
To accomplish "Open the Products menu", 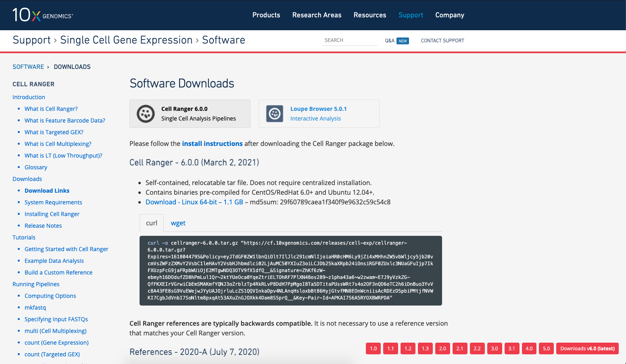I will (266, 15).
